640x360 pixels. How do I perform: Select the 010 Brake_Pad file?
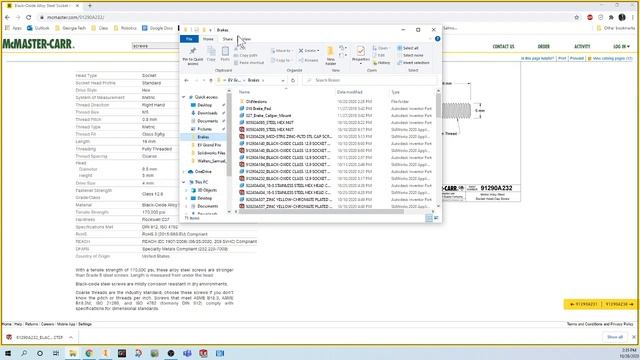[258, 109]
